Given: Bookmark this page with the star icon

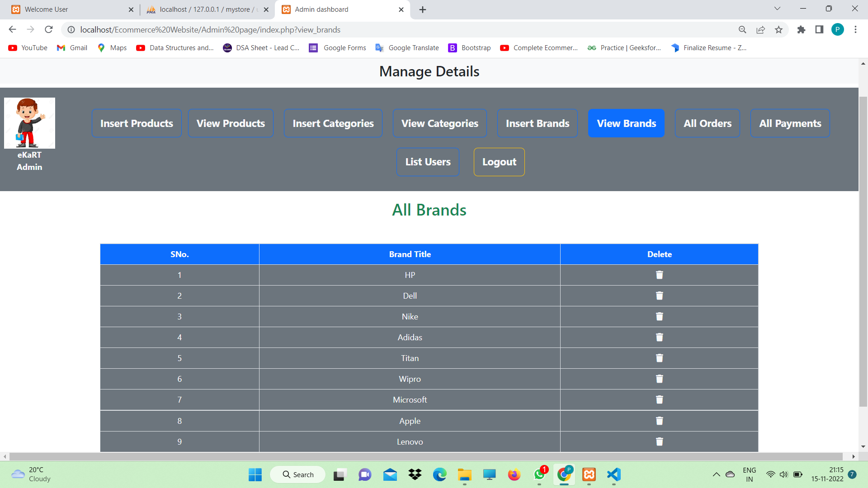Looking at the screenshot, I should 778,29.
